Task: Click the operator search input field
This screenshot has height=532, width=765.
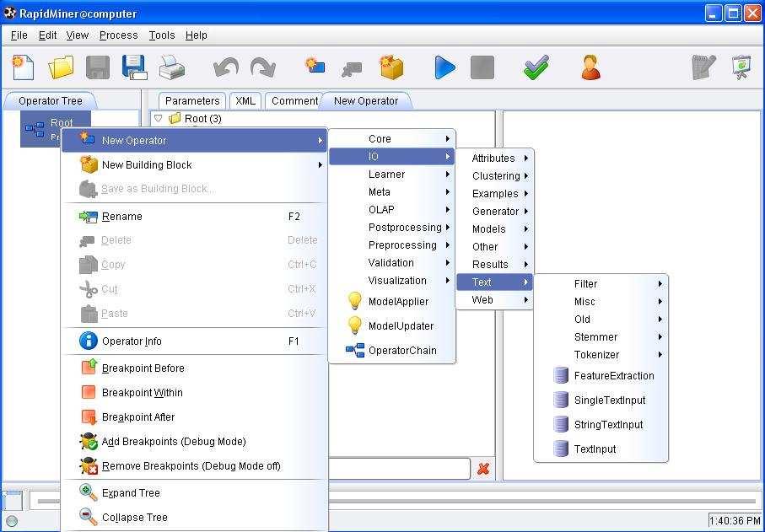Action: click(x=399, y=469)
